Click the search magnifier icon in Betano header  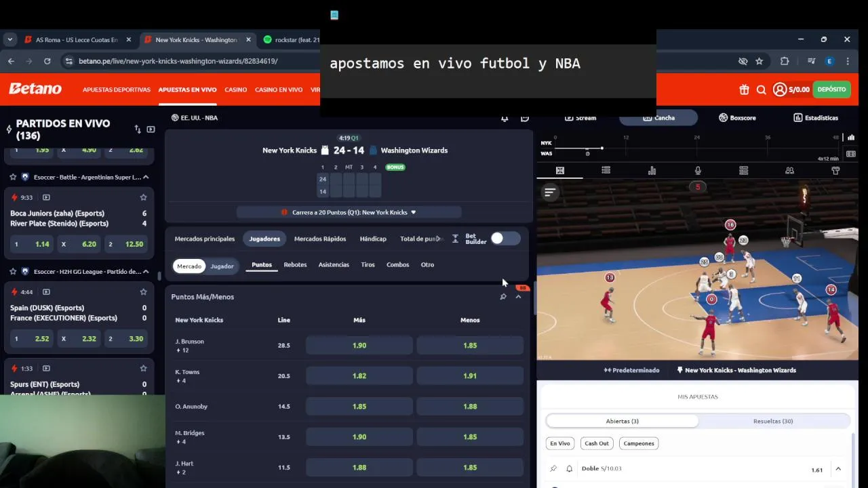pyautogui.click(x=761, y=89)
